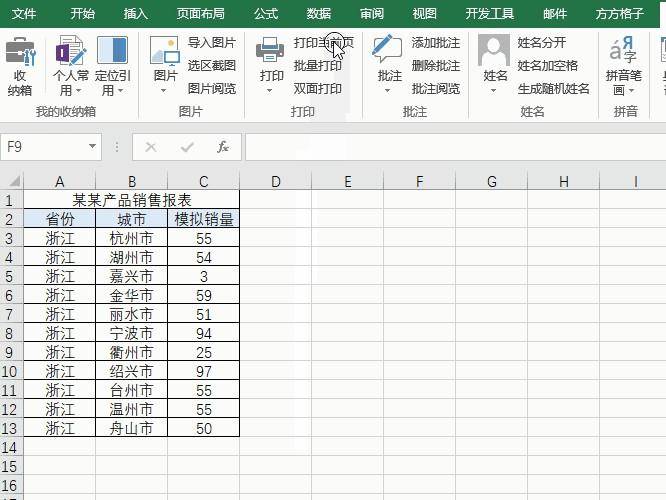Image resolution: width=666 pixels, height=500 pixels.
Task: Click the cell 舟山市
Action: (x=132, y=428)
